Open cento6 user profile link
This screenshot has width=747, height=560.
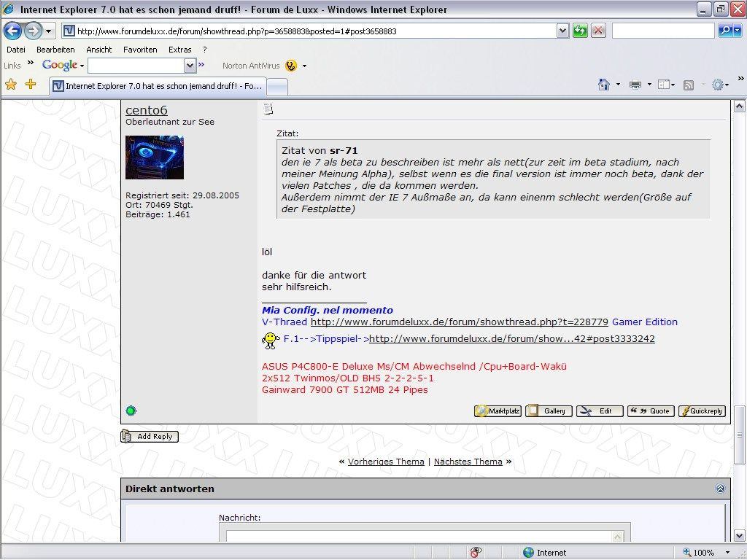point(147,110)
